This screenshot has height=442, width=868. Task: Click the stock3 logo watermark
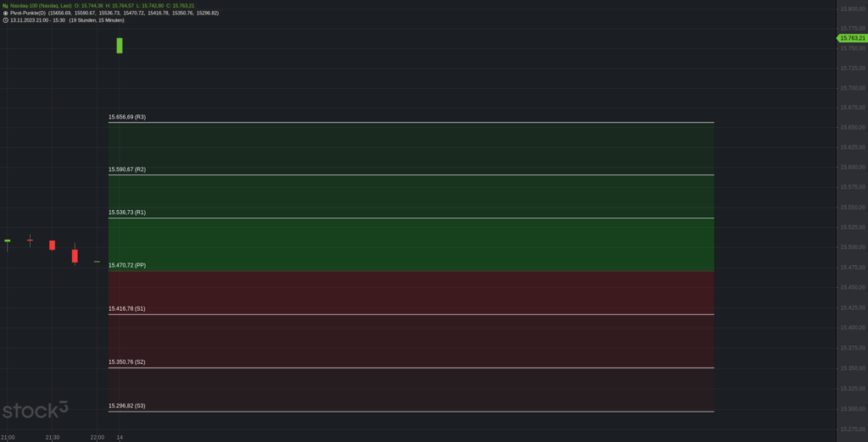tap(36, 410)
